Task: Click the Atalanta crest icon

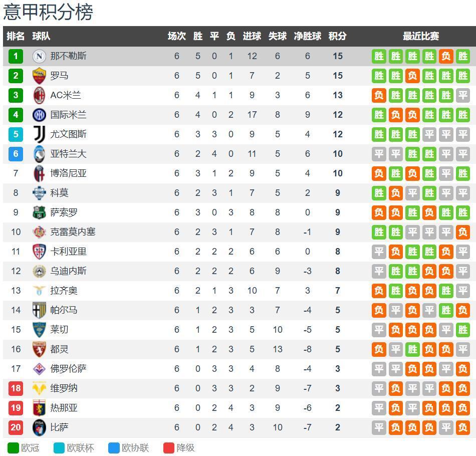Action: (x=39, y=154)
